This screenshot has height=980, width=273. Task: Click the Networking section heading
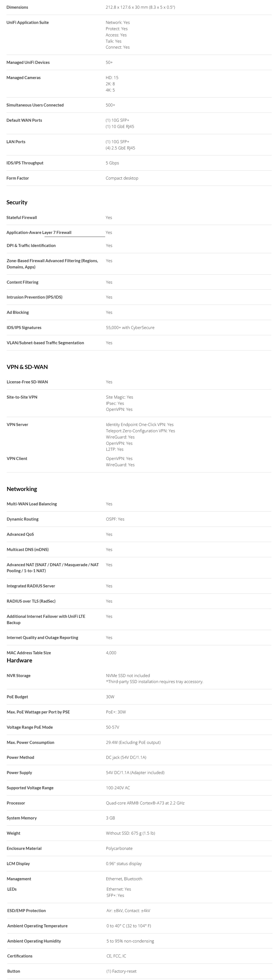click(x=22, y=489)
